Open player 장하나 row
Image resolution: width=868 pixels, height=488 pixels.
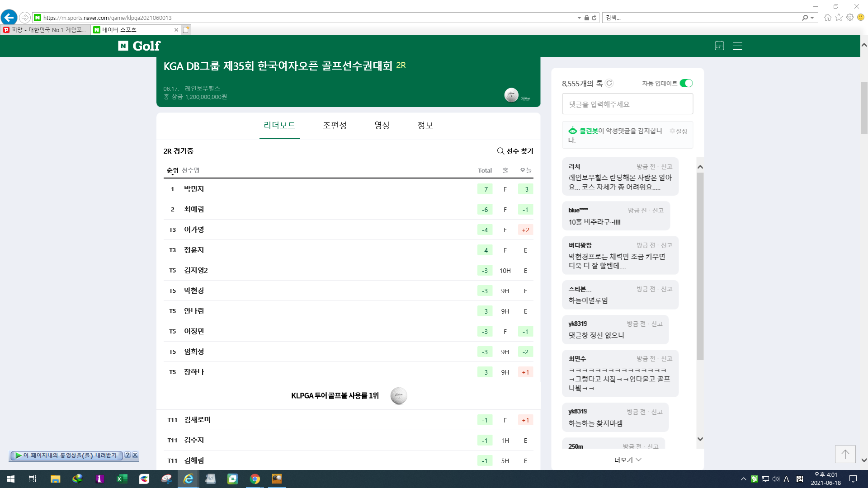(x=348, y=372)
